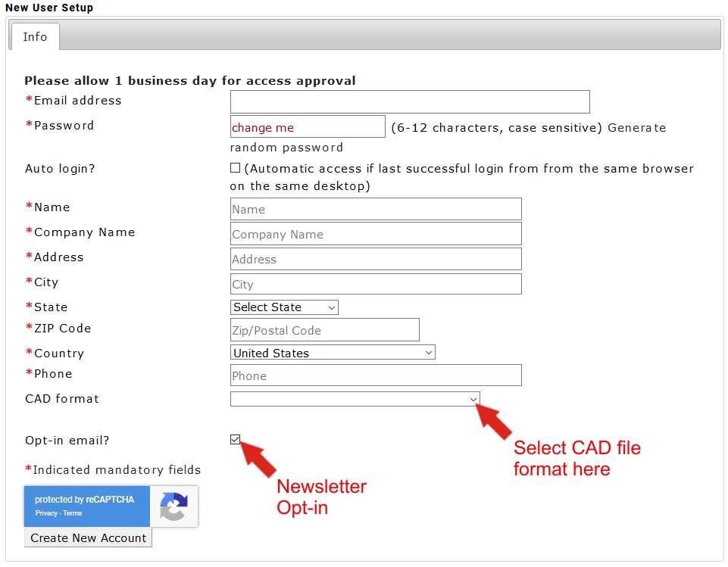Screen dimensions: 728x567
Task: Open the CAD format dropdown
Action: (355, 399)
